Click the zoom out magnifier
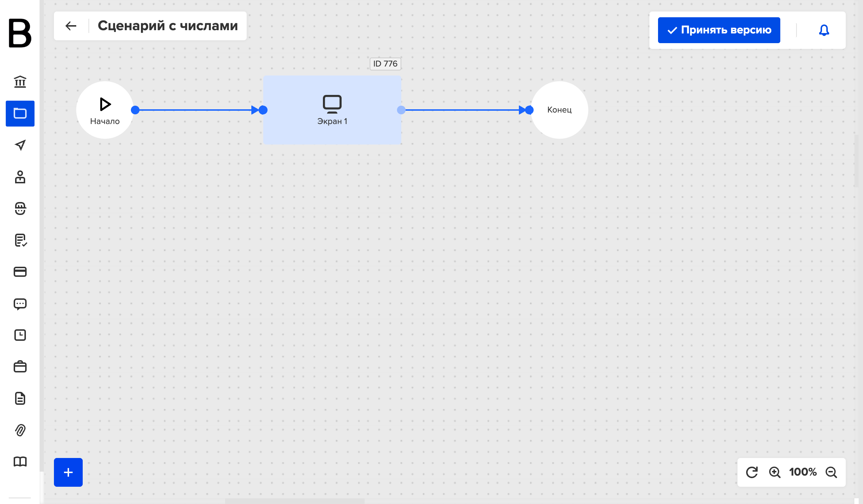The height and width of the screenshot is (504, 863). 831,472
